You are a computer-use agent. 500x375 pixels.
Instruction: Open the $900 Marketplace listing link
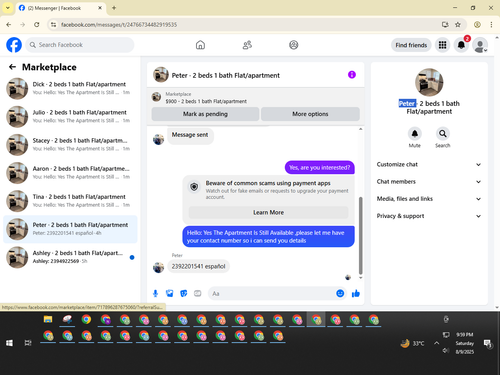(206, 101)
